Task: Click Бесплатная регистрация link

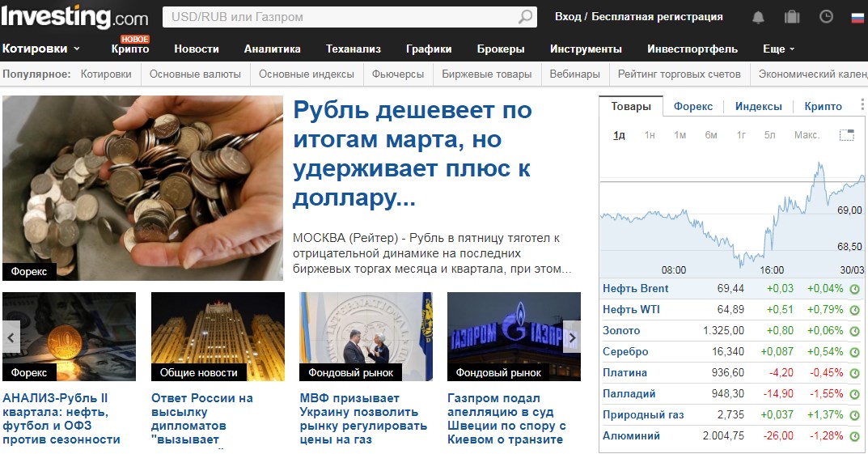Action: click(x=657, y=17)
